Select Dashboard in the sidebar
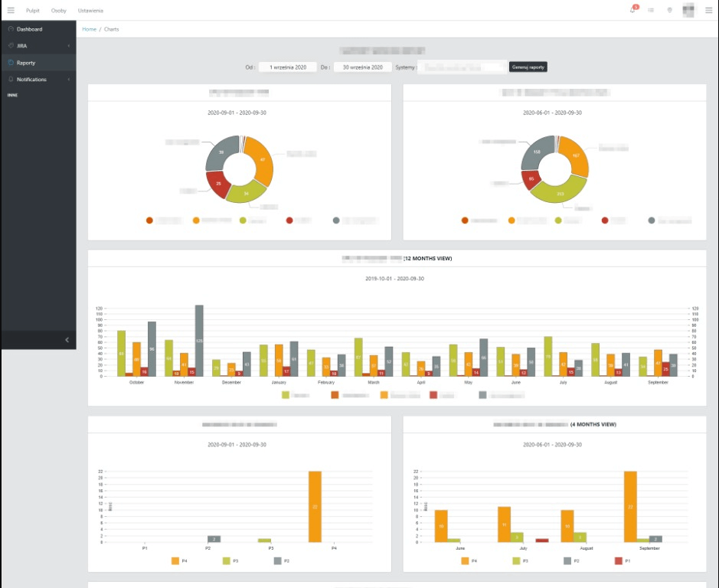The image size is (719, 588). [x=38, y=29]
